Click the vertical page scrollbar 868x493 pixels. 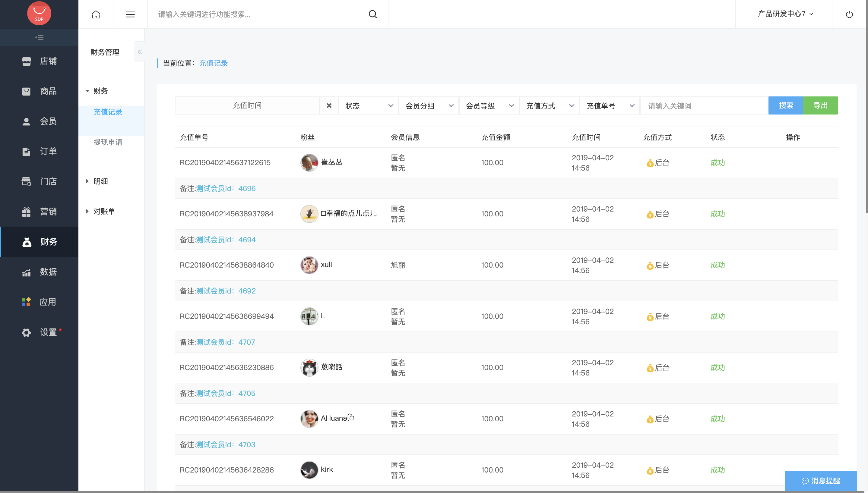tap(867, 107)
